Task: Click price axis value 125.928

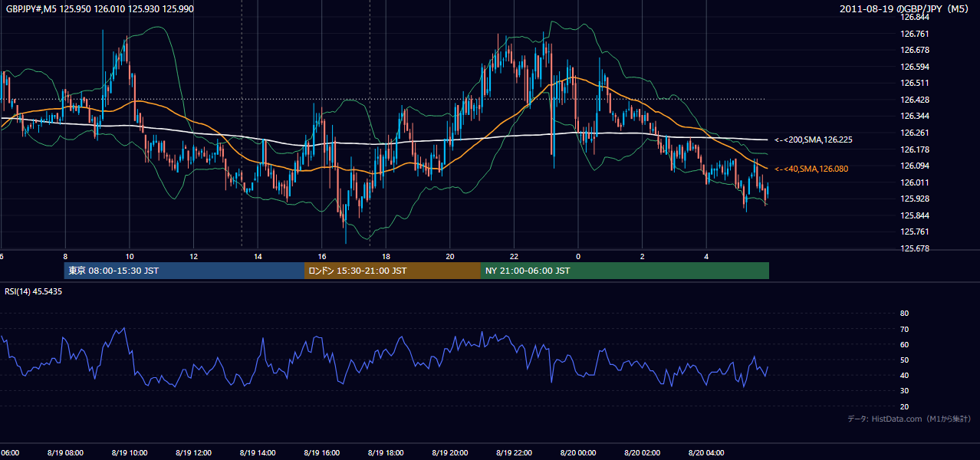Action: [915, 199]
